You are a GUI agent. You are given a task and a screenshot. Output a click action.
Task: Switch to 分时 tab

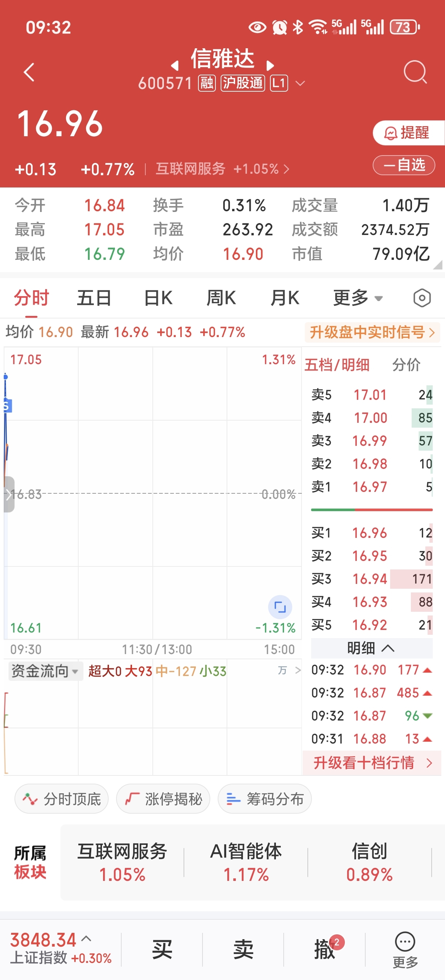coord(32,298)
